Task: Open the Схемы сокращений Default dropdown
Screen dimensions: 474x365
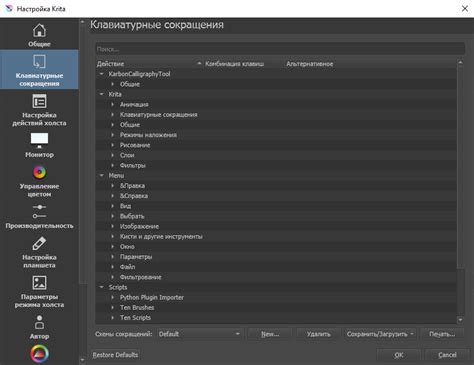Action: point(199,334)
